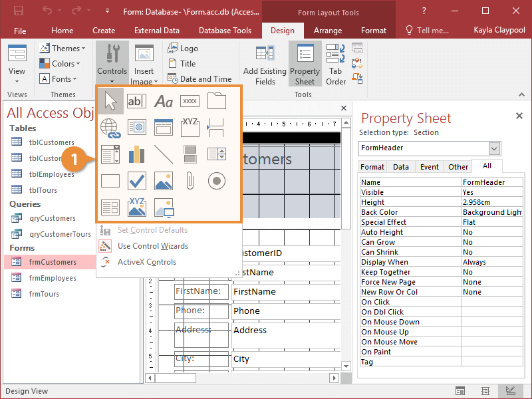
Task: Select the Text Box control
Action: pos(137,101)
